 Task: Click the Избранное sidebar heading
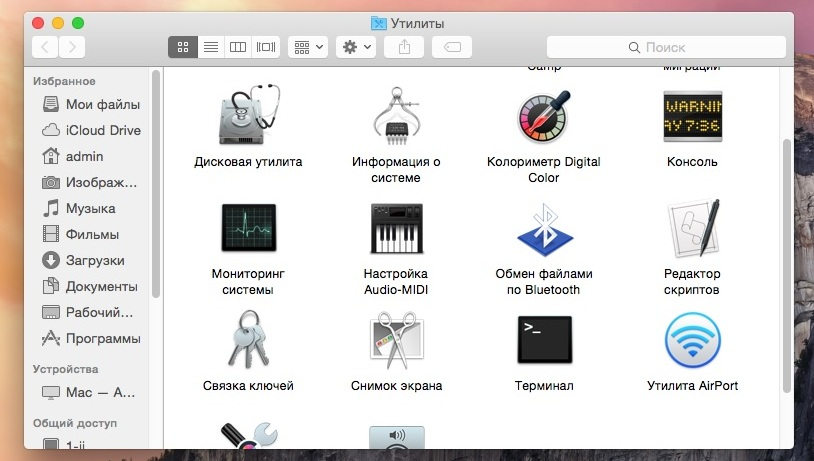click(64, 81)
